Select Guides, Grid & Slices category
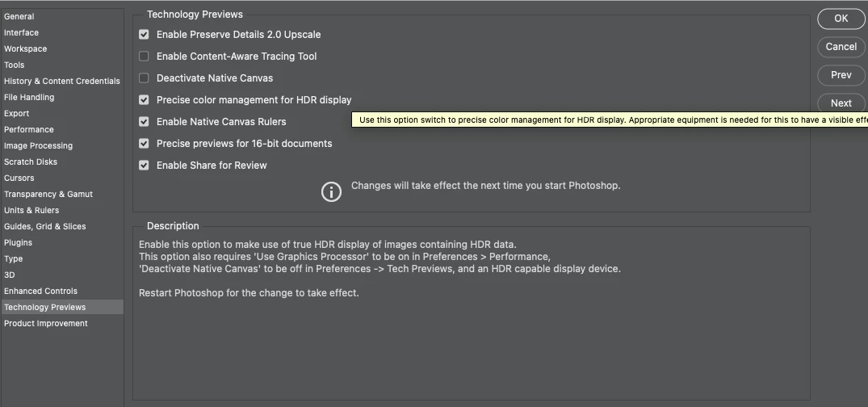Screen dimensions: 868x407 [44, 226]
